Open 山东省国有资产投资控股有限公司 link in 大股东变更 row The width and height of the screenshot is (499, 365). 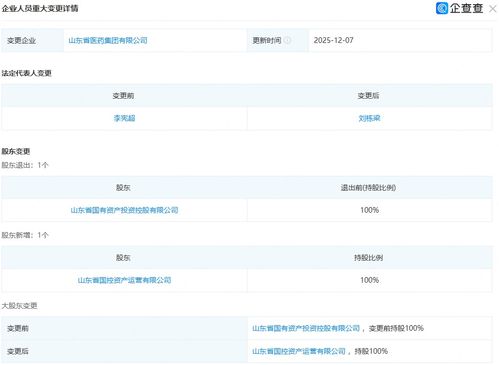tap(306, 328)
